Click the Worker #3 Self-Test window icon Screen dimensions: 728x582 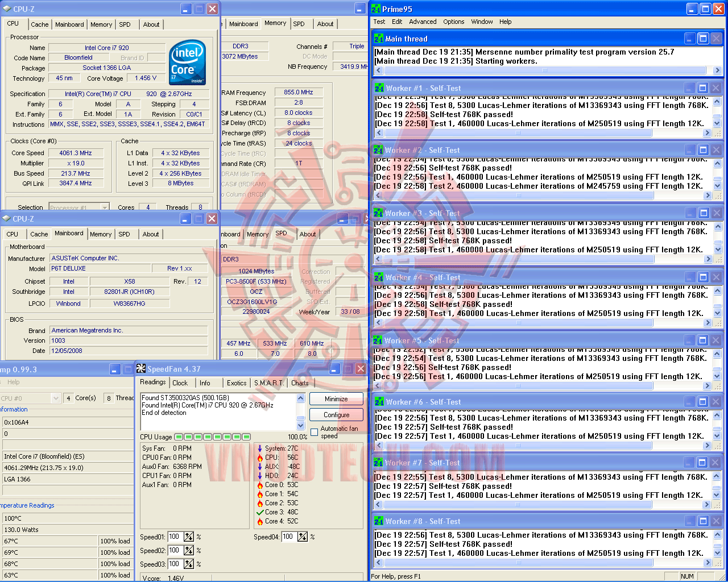coord(378,213)
